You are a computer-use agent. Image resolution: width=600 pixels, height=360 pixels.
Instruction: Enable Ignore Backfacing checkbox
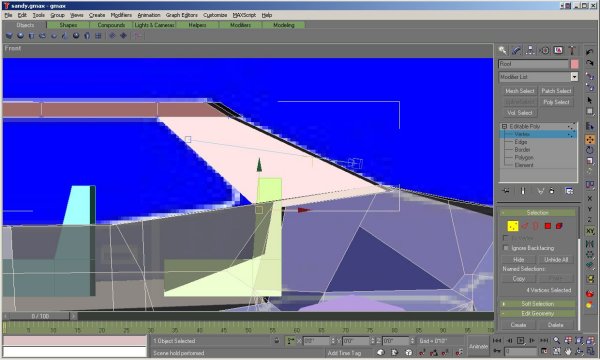click(506, 248)
